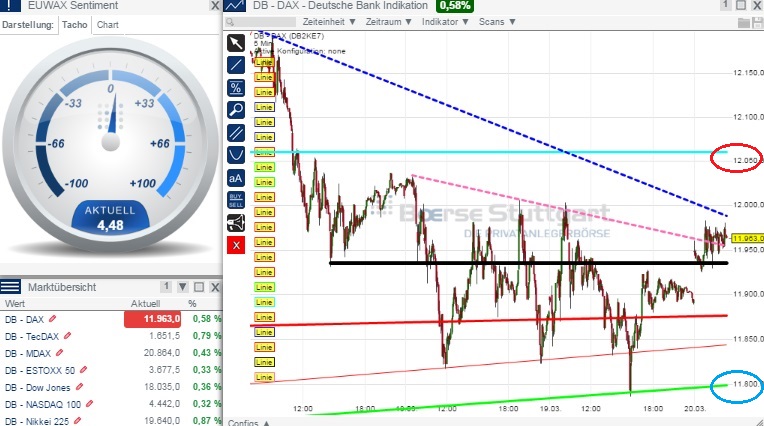Click the chart line icon in chart header

tap(235, 5)
